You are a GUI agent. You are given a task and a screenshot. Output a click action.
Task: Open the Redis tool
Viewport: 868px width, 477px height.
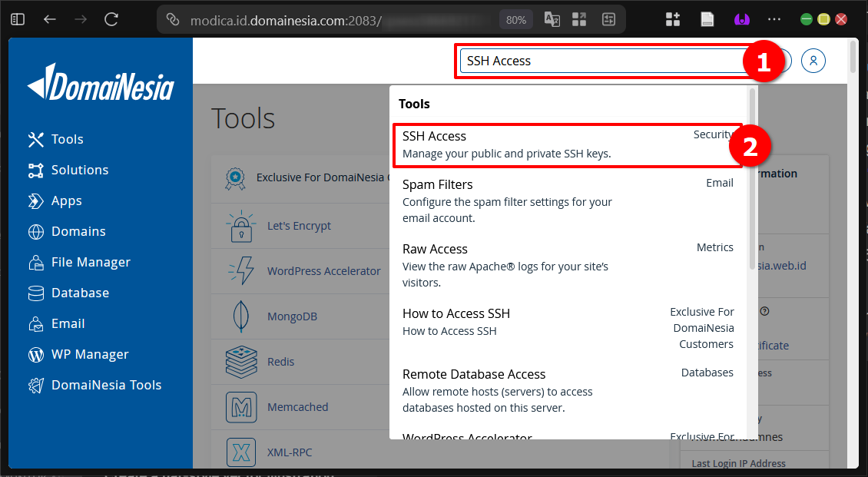click(x=280, y=361)
